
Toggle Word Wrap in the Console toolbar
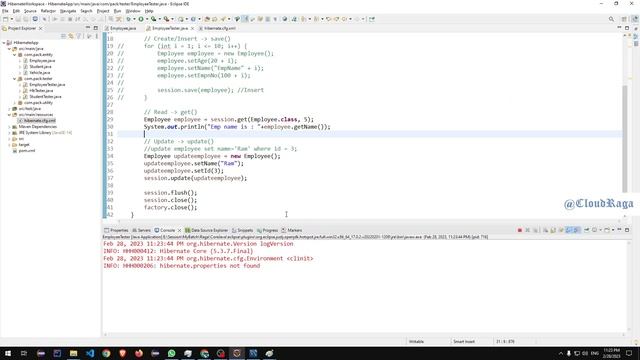pyautogui.click(x=561, y=230)
